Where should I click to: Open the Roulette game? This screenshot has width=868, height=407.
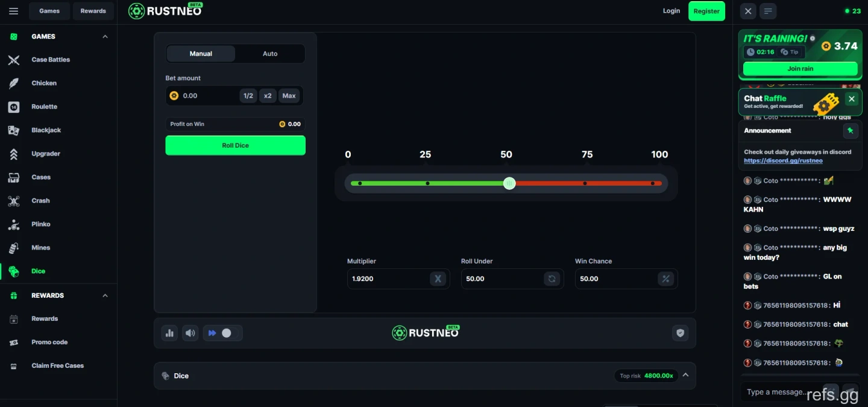[45, 107]
